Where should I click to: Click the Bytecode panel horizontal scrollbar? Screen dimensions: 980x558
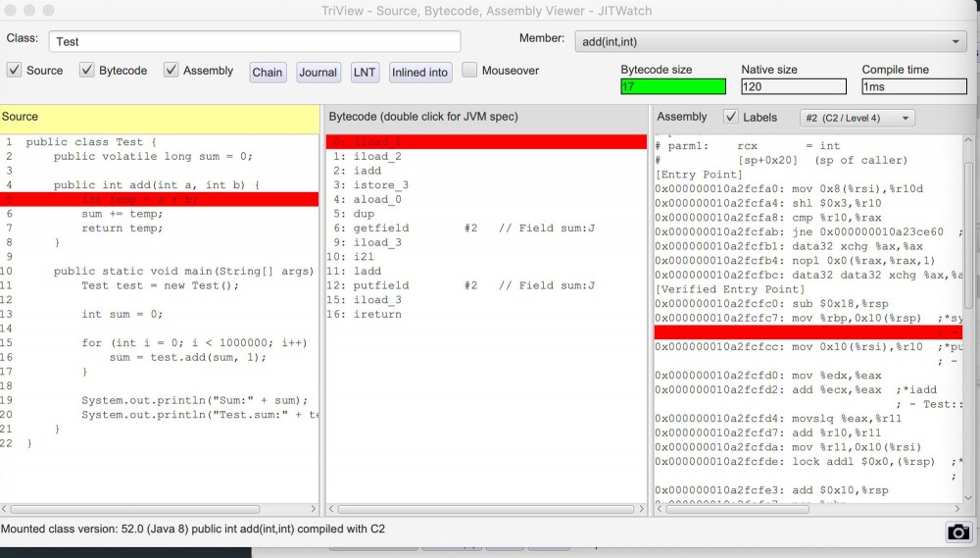tap(485, 509)
